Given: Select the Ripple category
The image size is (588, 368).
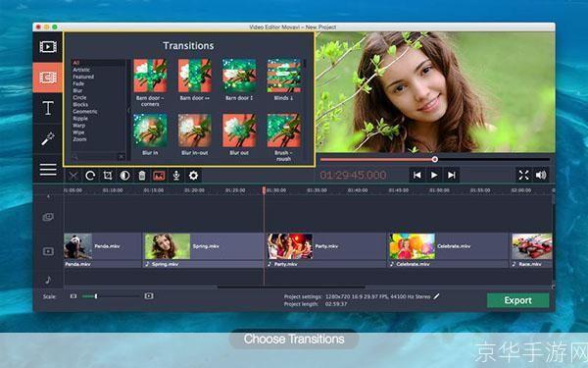Looking at the screenshot, I should [x=80, y=119].
